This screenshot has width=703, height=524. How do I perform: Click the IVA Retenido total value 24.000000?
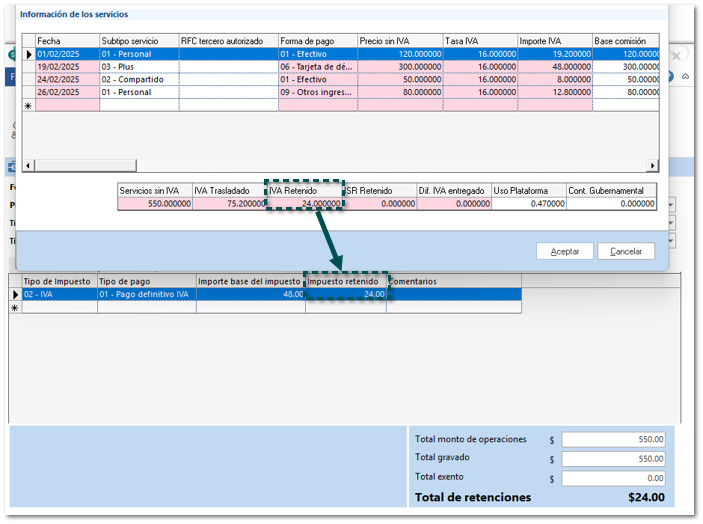tap(305, 203)
